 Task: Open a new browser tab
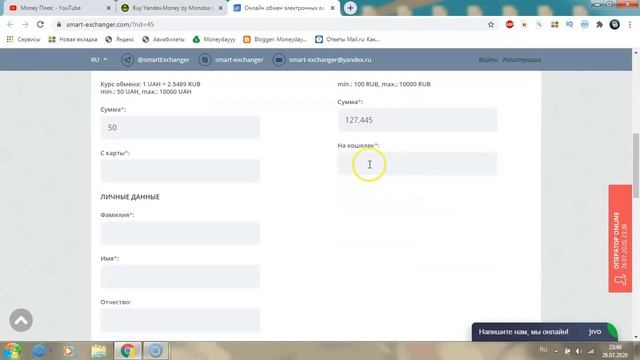pyautogui.click(x=350, y=8)
